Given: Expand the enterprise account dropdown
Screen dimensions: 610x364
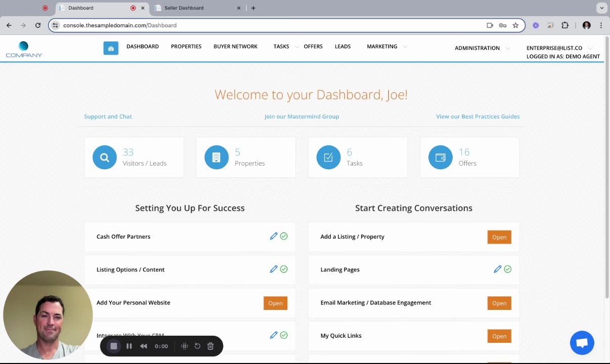Looking at the screenshot, I should [x=590, y=48].
